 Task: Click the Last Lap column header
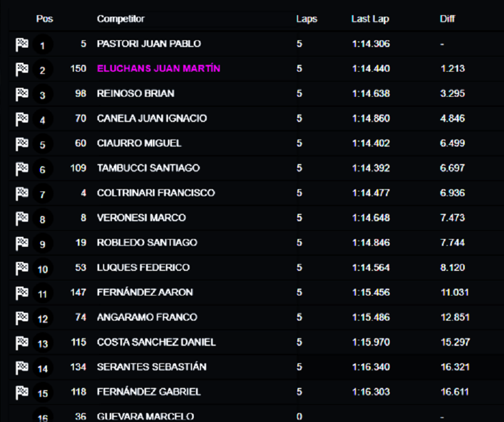point(370,19)
